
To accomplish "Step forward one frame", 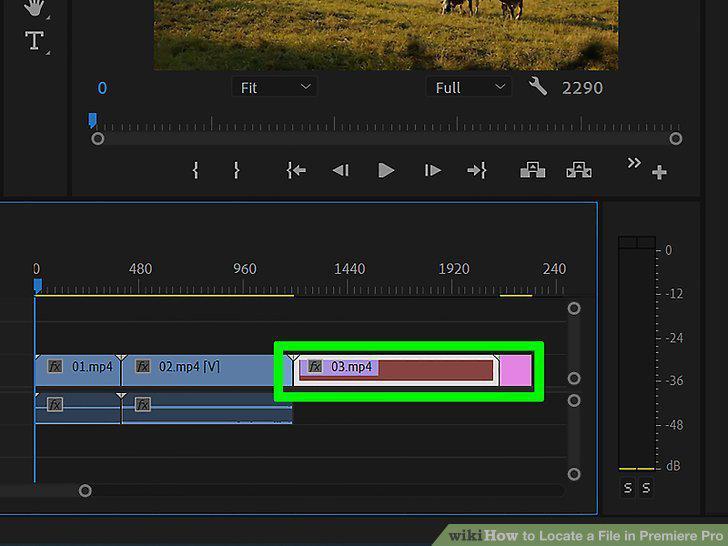I will 432,170.
